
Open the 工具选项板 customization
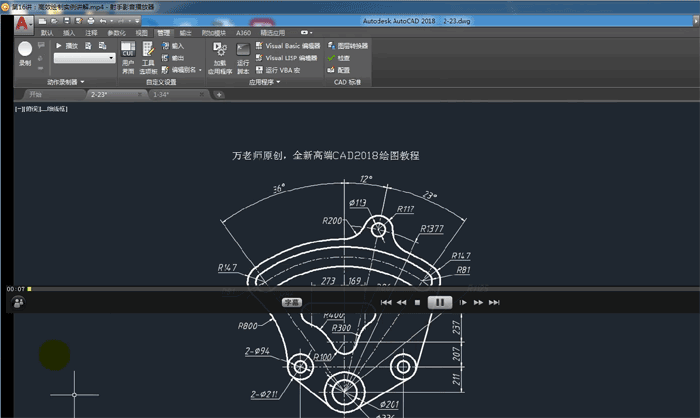point(148,58)
